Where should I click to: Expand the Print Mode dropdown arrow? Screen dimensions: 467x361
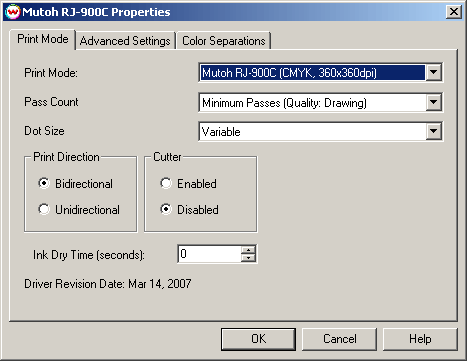(433, 72)
